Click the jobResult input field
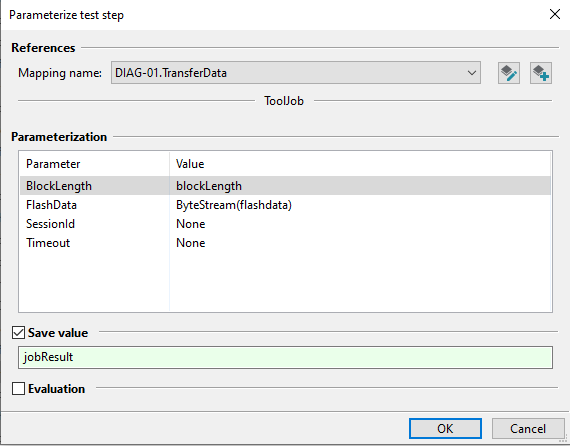 point(285,357)
